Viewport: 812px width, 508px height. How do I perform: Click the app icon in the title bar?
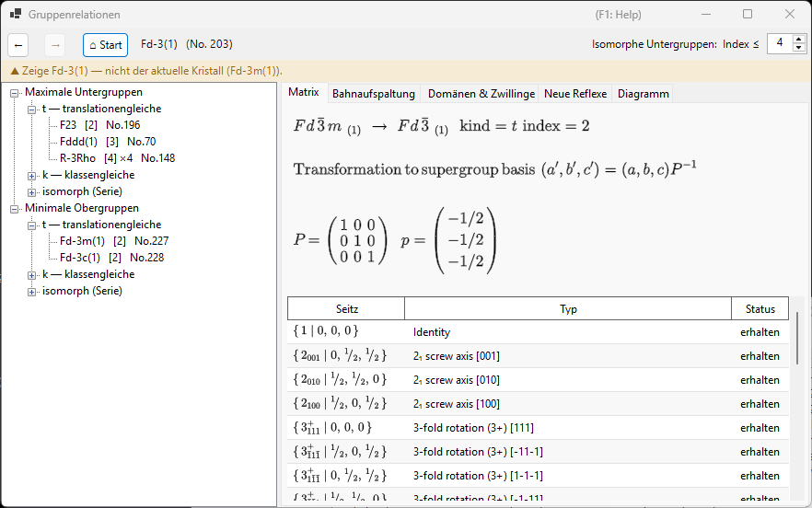(x=16, y=14)
